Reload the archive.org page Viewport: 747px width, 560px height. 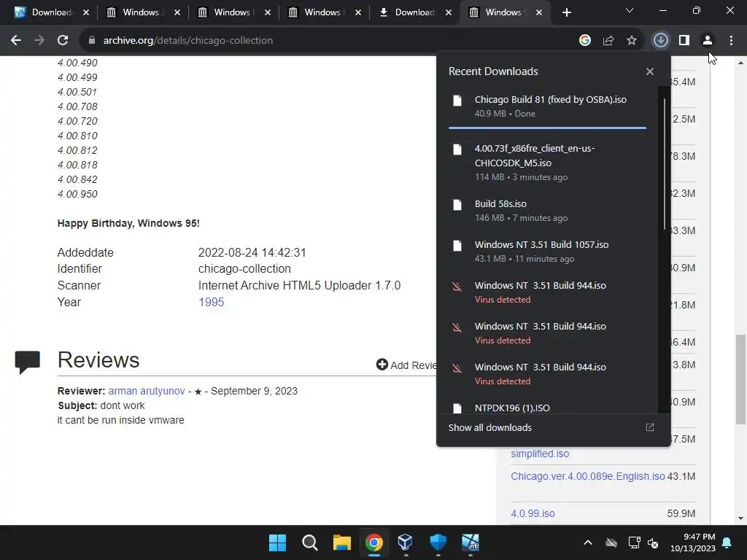point(63,41)
